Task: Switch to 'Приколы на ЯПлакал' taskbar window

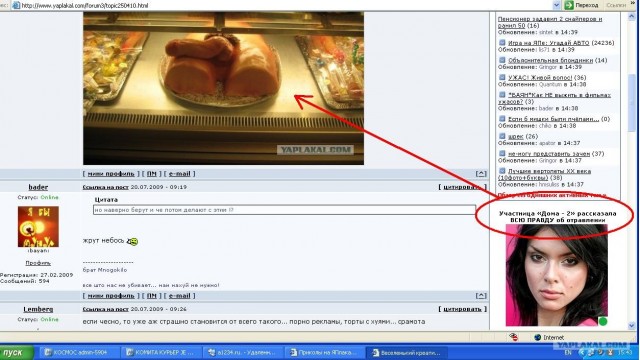Action: [324, 352]
